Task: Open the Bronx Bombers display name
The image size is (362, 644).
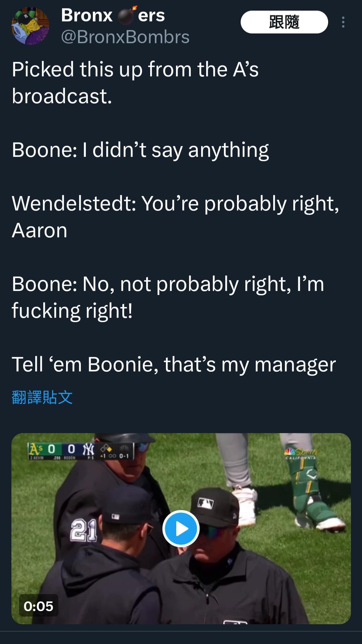Action: click(113, 15)
